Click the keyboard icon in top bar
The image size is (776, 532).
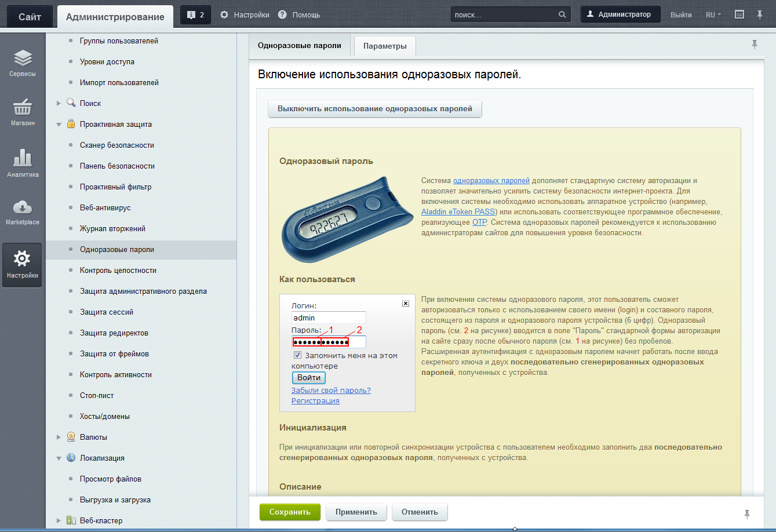[739, 14]
